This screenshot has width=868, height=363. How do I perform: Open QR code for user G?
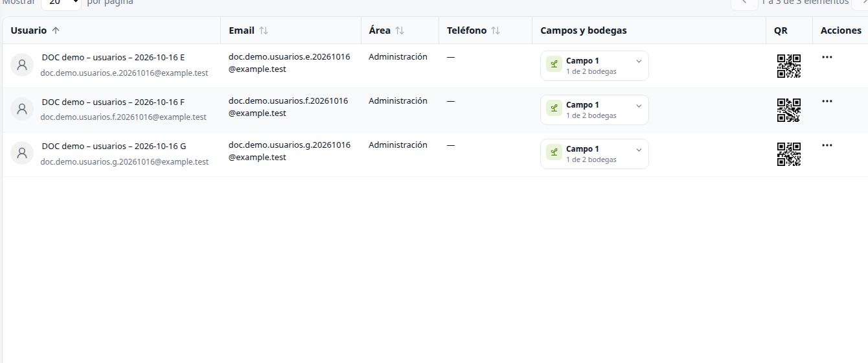(x=789, y=154)
